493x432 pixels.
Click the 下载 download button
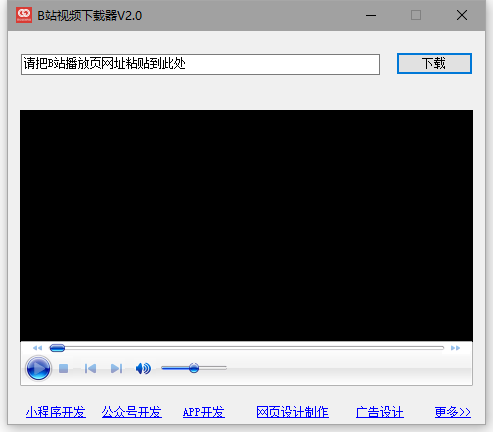pyautogui.click(x=434, y=63)
